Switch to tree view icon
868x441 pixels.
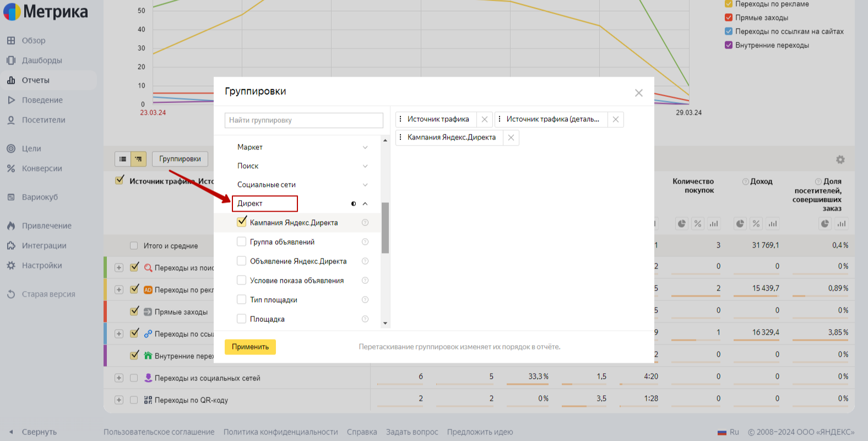[138, 159]
